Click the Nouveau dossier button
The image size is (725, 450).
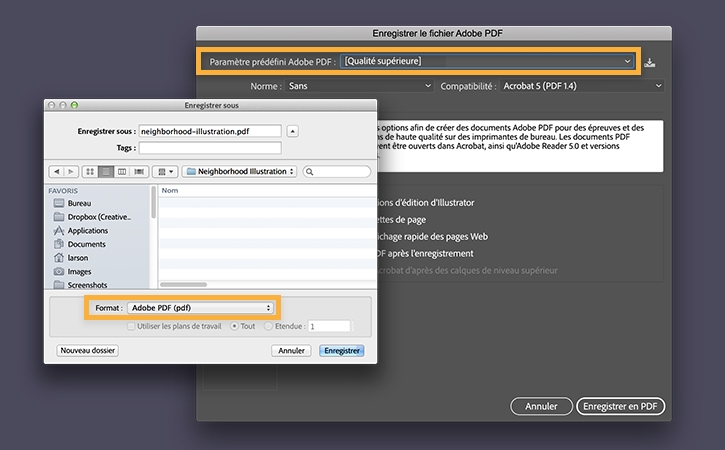[87, 351]
